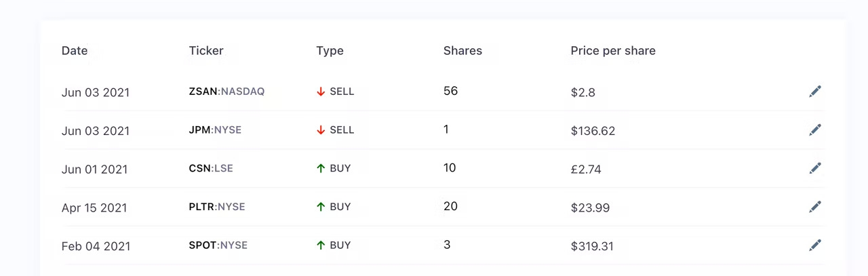Screen dimensions: 868x276
Task: Open edit for the CSN transaction
Action: coord(815,168)
